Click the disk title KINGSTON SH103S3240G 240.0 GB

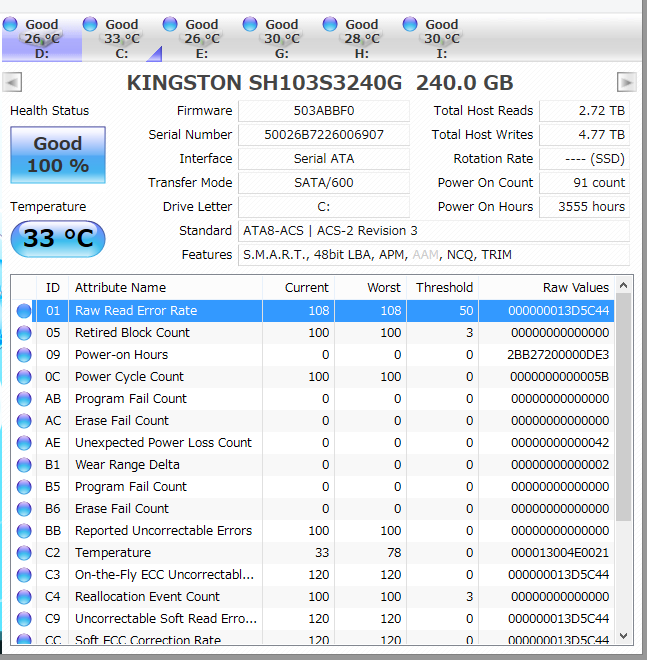(320, 82)
